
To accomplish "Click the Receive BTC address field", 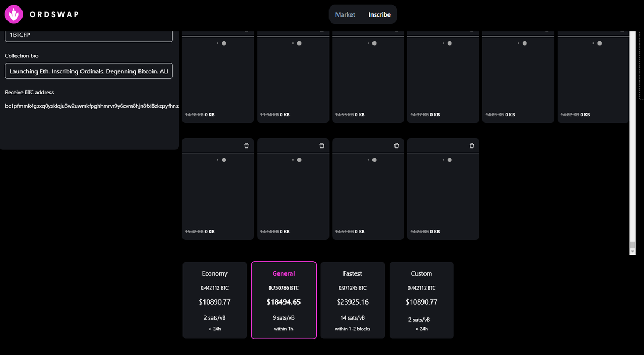I will tap(89, 106).
